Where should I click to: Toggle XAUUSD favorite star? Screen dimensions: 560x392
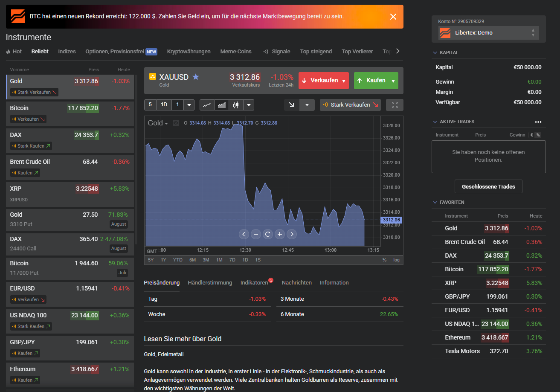pos(196,77)
